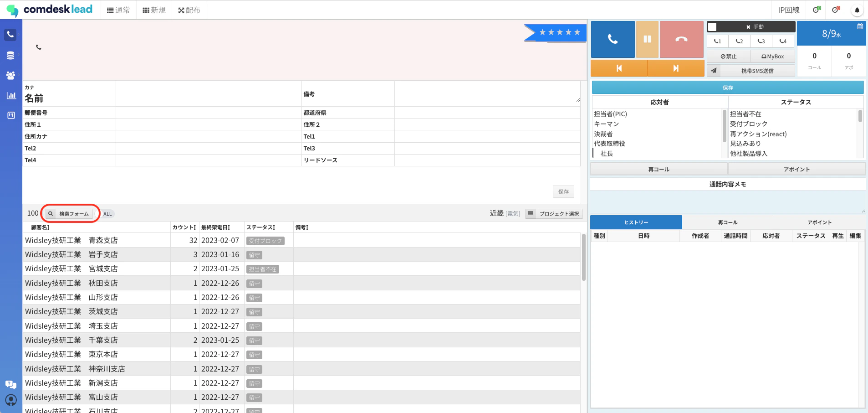Select 再アクション(react) status
The image size is (868, 413).
click(759, 134)
